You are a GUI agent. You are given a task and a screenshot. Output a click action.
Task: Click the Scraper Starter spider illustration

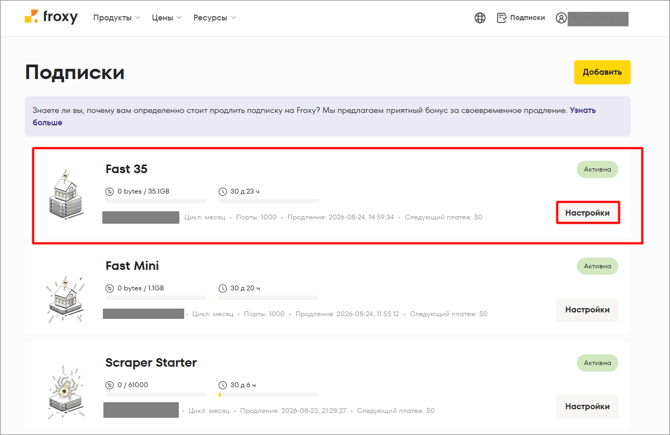[65, 392]
